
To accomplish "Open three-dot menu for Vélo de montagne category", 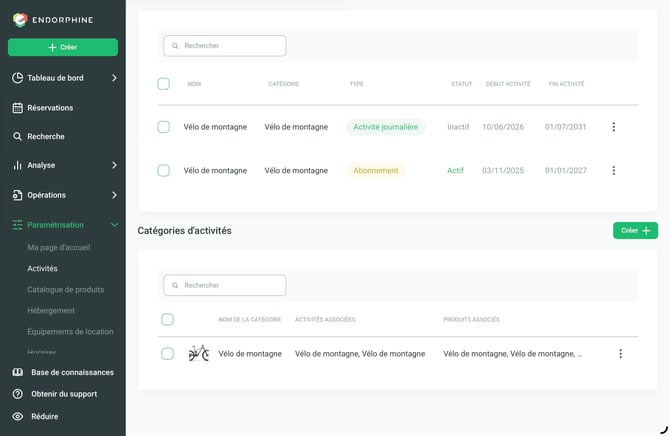I will click(x=620, y=354).
